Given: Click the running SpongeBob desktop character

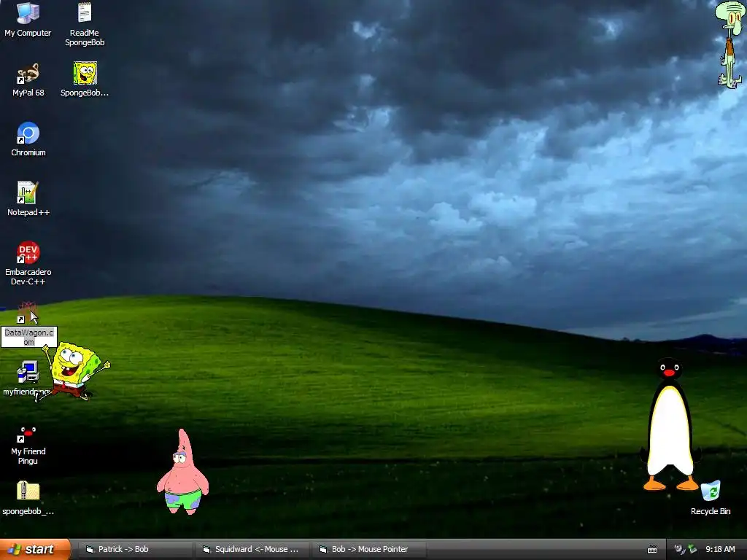Looking at the screenshot, I should click(x=74, y=371).
